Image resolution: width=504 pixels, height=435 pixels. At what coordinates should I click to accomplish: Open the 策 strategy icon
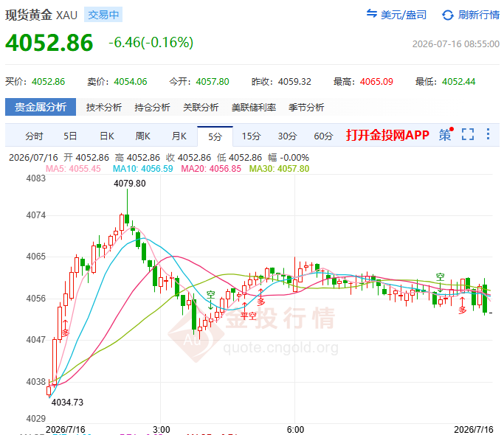point(446,135)
